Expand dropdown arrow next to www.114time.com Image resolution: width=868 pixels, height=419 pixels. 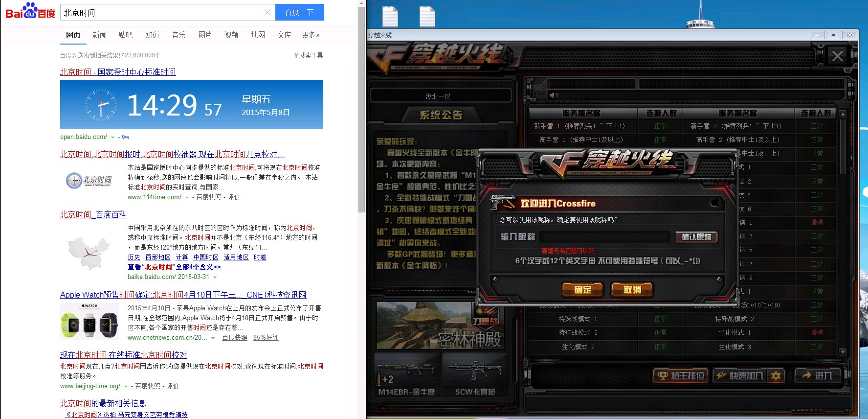[187, 198]
